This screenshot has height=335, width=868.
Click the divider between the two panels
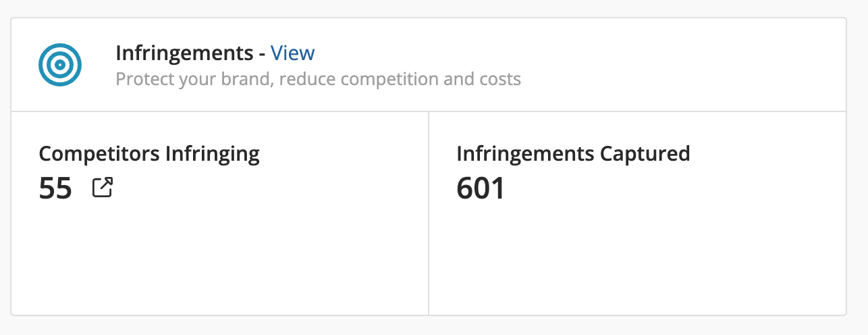click(429, 213)
